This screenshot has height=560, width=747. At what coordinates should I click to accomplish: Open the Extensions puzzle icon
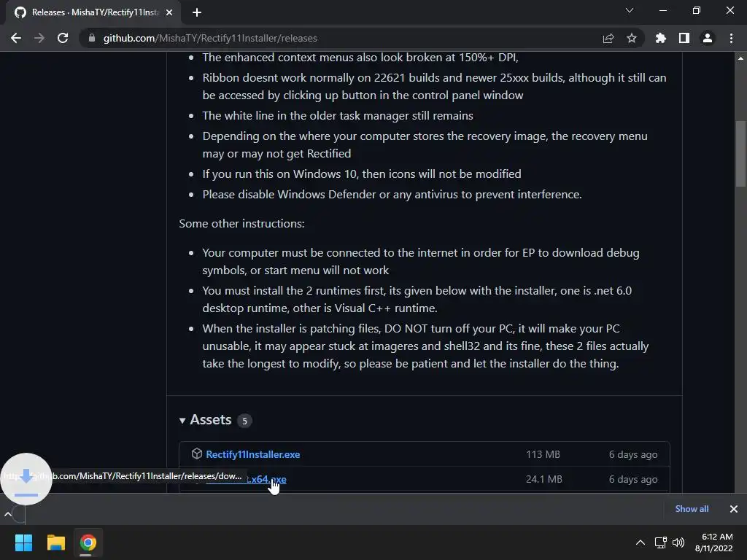pos(661,38)
